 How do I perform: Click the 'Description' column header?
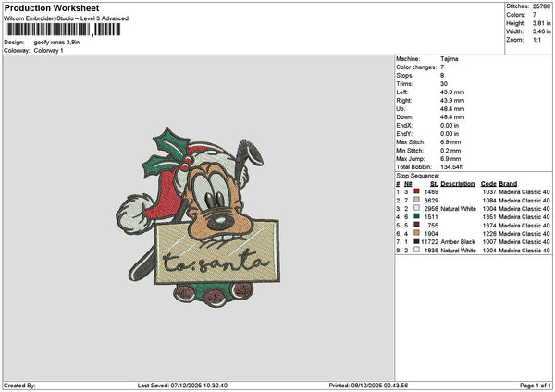click(x=458, y=184)
